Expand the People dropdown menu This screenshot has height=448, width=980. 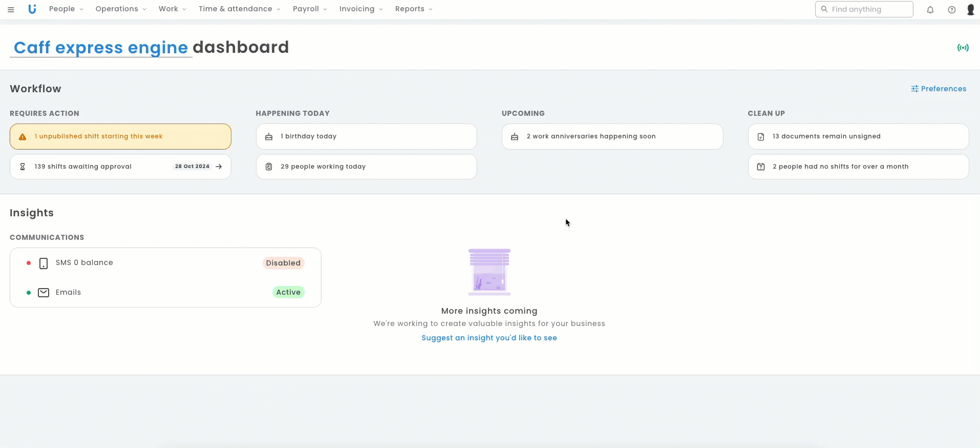tap(66, 9)
